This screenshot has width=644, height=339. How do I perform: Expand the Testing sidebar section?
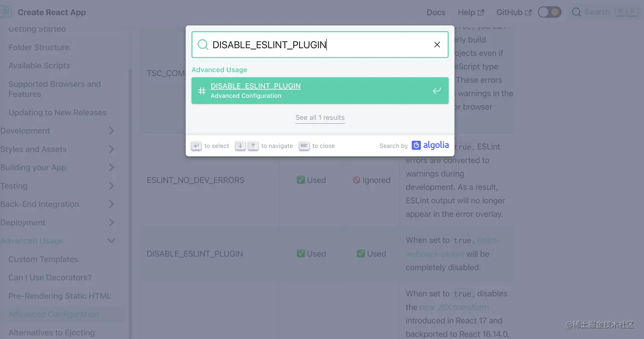111,186
